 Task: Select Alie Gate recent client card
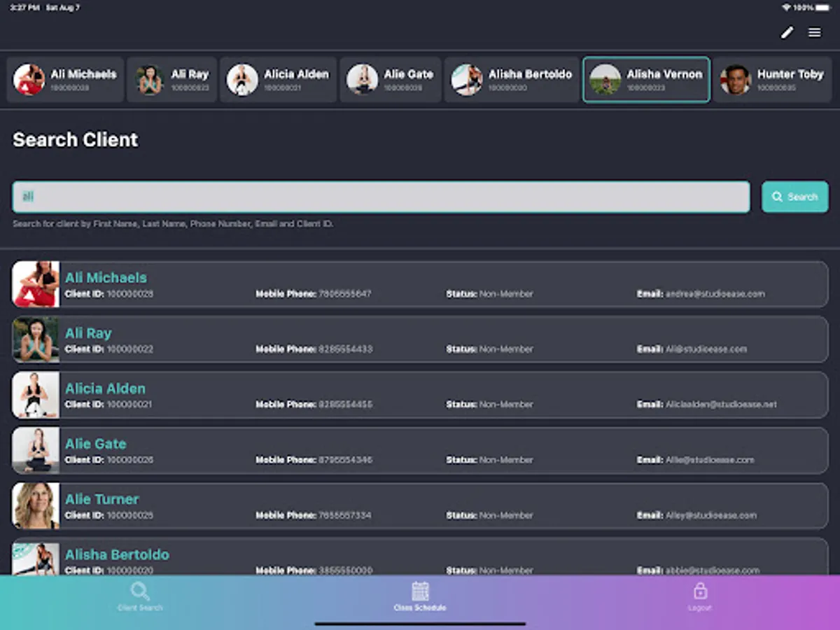(x=391, y=80)
